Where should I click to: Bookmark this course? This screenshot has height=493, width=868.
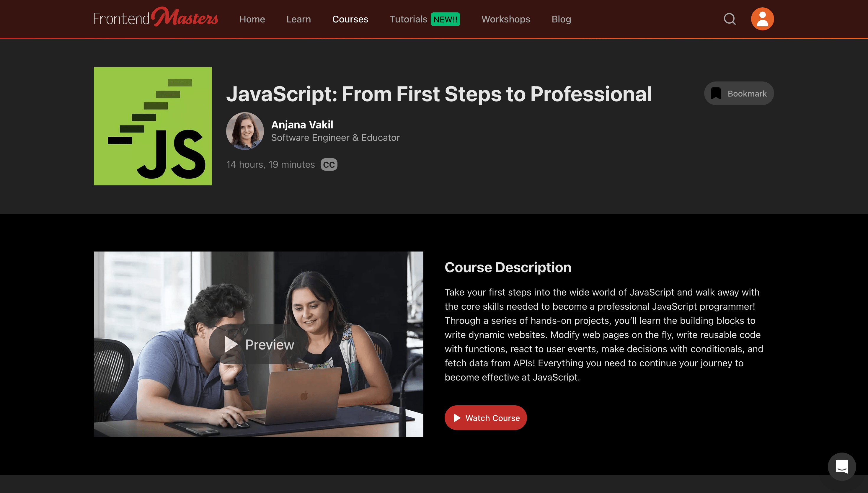739,94
